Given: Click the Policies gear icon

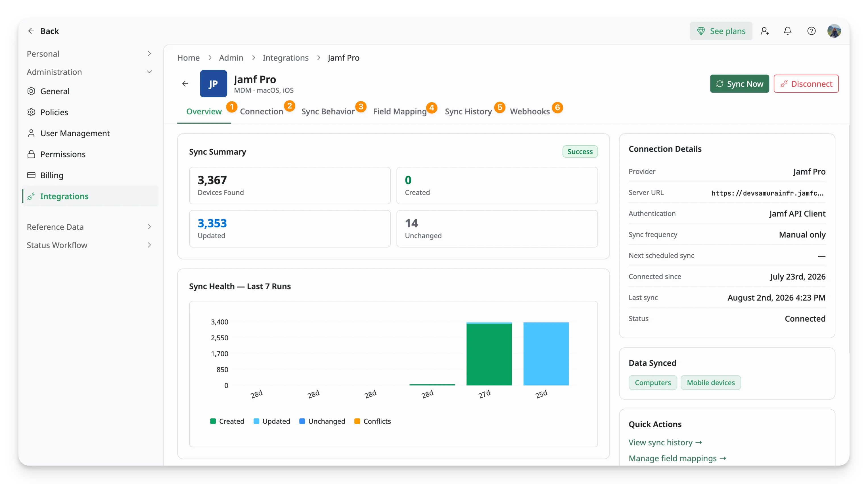Looking at the screenshot, I should coord(31,112).
